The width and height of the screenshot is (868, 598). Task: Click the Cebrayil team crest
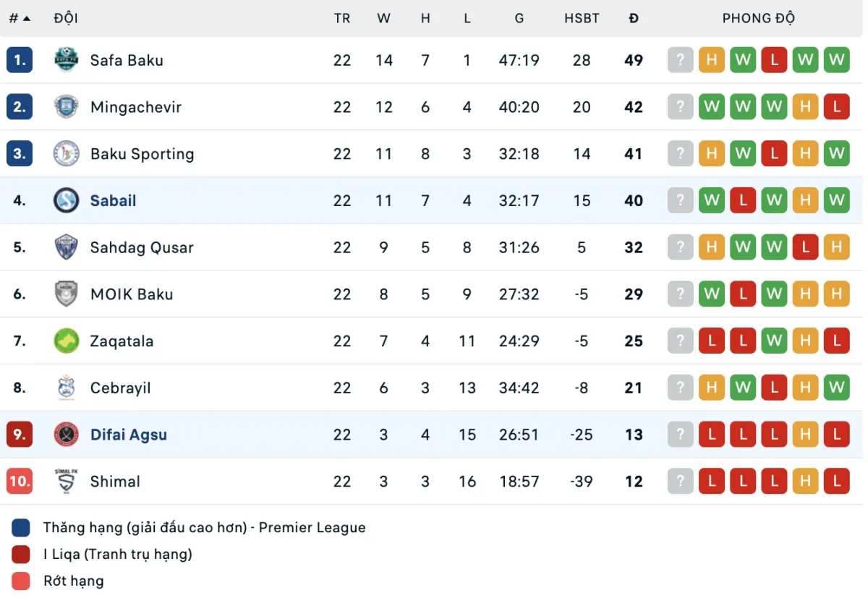[x=67, y=388]
